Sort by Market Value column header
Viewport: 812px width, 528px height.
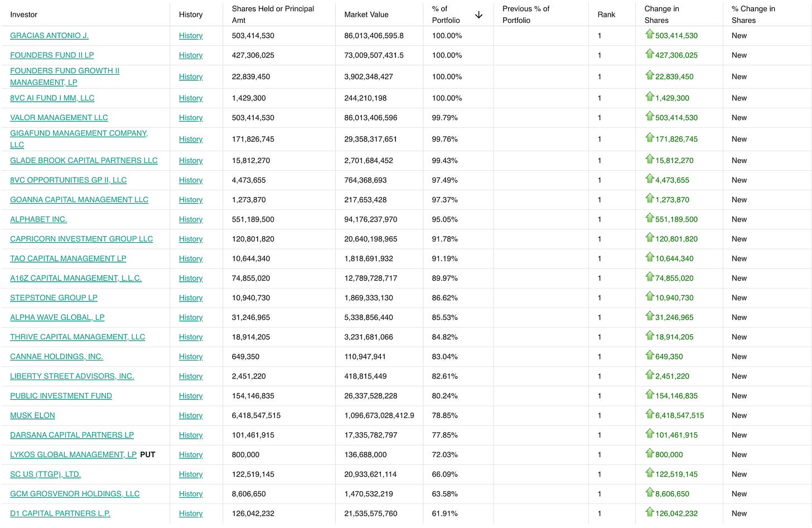click(x=366, y=15)
